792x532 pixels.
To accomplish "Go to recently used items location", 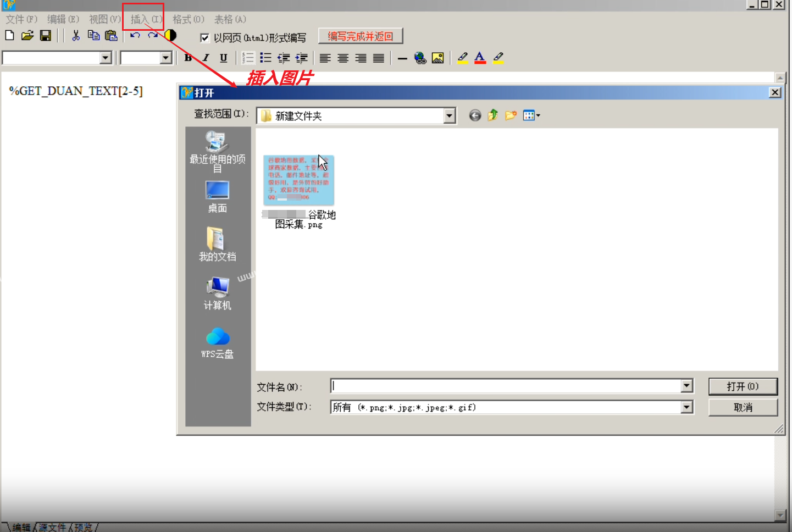I will [x=218, y=152].
